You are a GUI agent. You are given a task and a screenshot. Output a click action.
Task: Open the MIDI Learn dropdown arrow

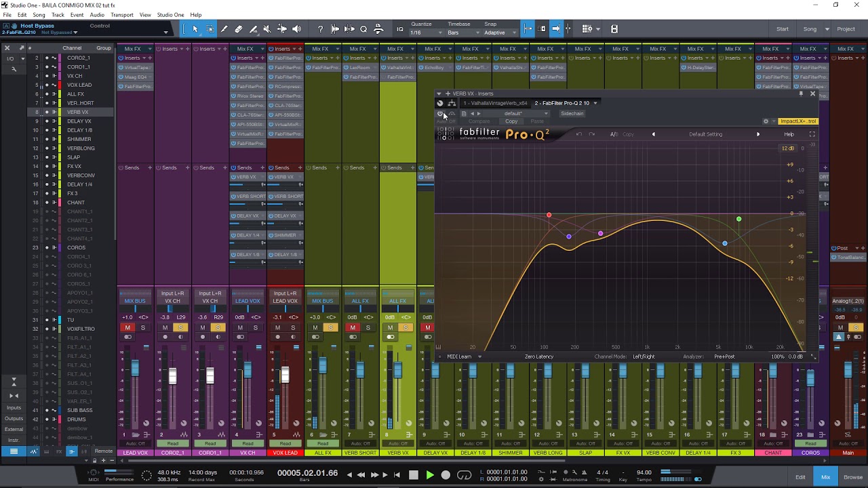(x=479, y=357)
